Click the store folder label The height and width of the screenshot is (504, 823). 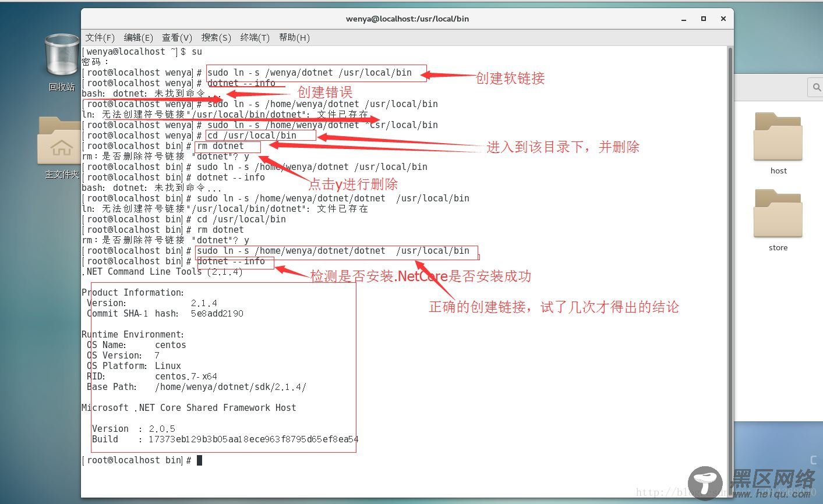778,247
